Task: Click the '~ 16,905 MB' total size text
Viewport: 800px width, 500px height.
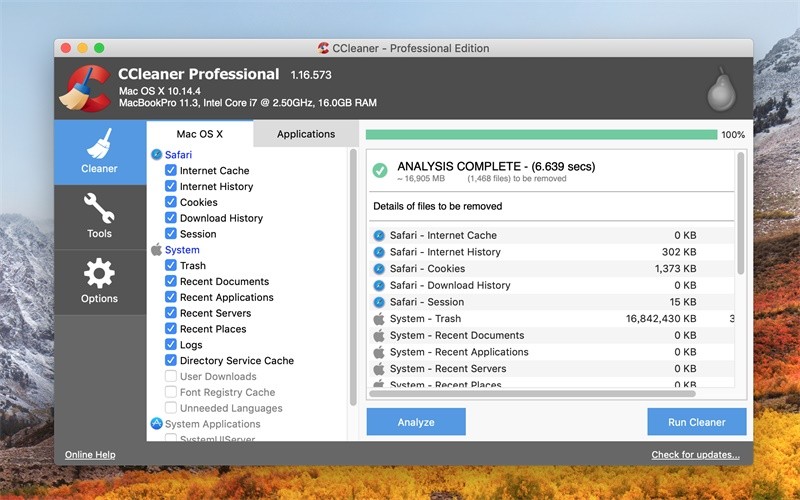Action: point(421,179)
